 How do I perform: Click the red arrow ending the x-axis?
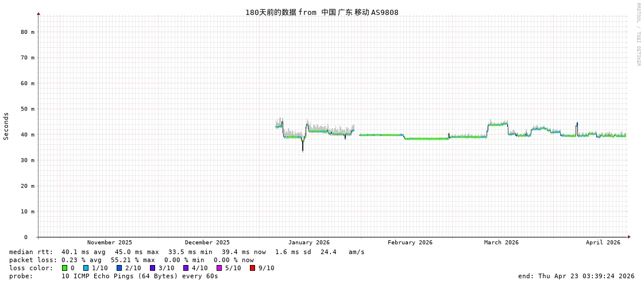click(629, 237)
